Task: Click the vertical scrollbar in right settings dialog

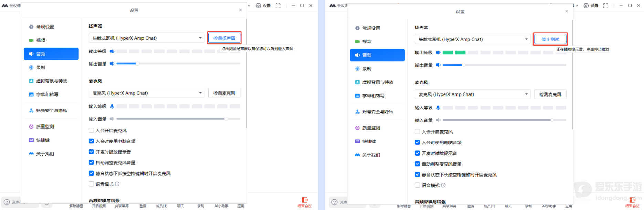Action: 572,75
